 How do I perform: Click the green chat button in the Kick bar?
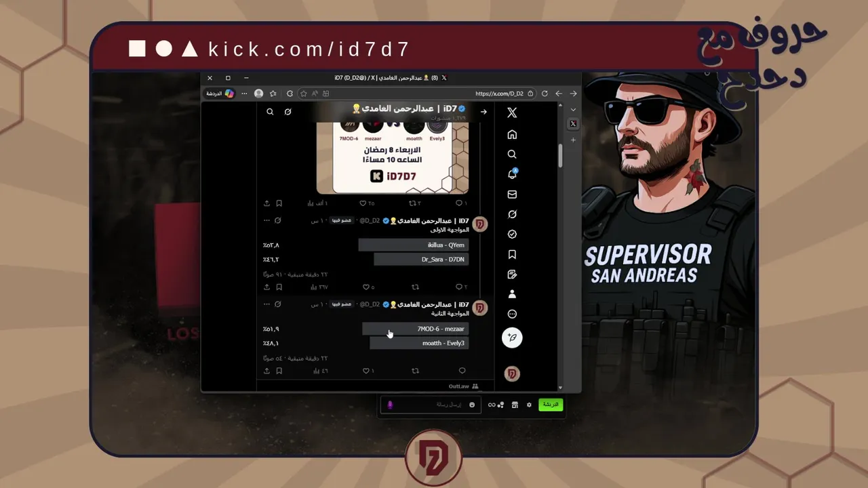[x=551, y=405]
